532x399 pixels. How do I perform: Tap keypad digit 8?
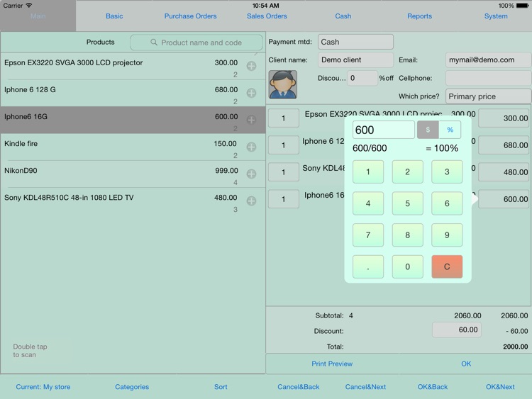(407, 235)
